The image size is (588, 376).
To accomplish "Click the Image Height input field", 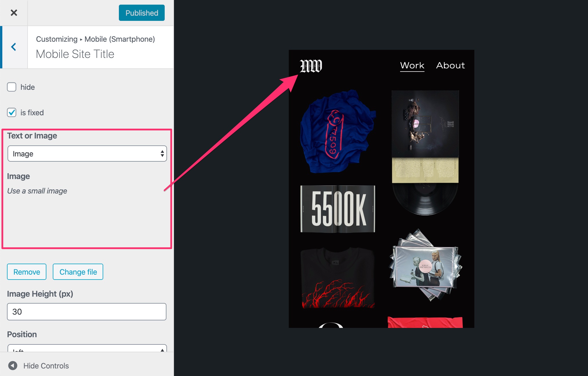I will coord(87,312).
